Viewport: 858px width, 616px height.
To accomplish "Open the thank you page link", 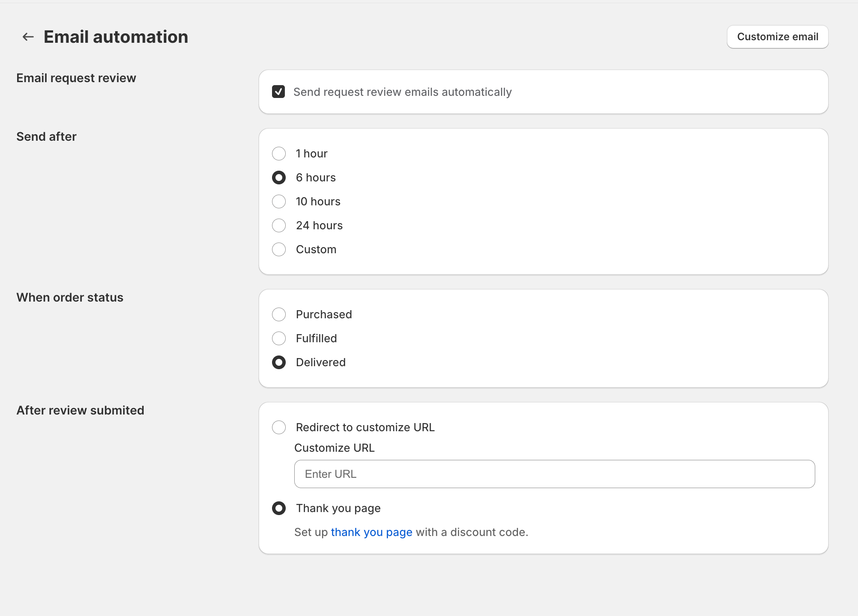I will point(371,532).
